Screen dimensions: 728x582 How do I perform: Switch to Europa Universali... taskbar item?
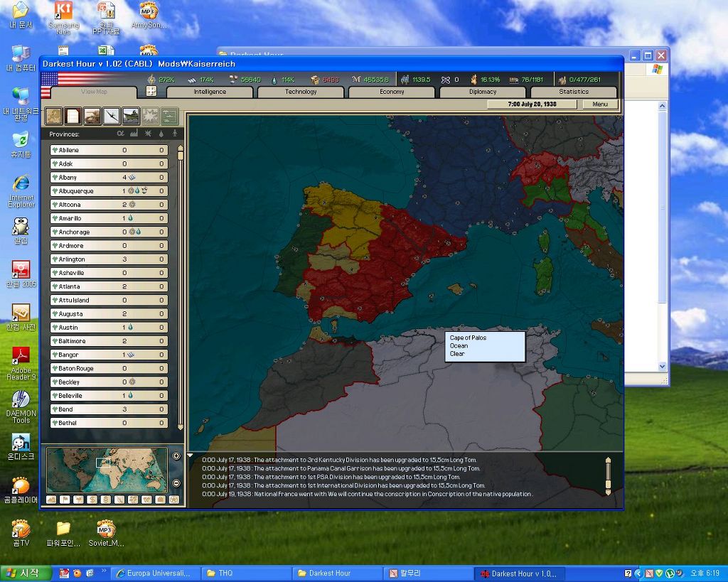click(156, 573)
